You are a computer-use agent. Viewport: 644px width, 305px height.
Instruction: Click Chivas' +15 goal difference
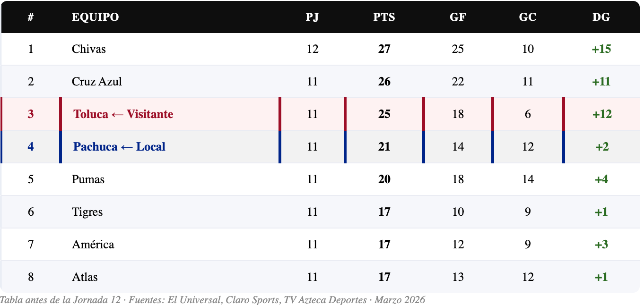(601, 49)
